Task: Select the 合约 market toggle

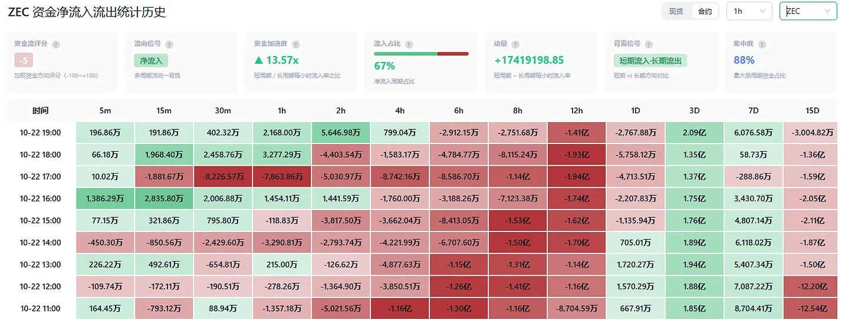Action: [705, 11]
